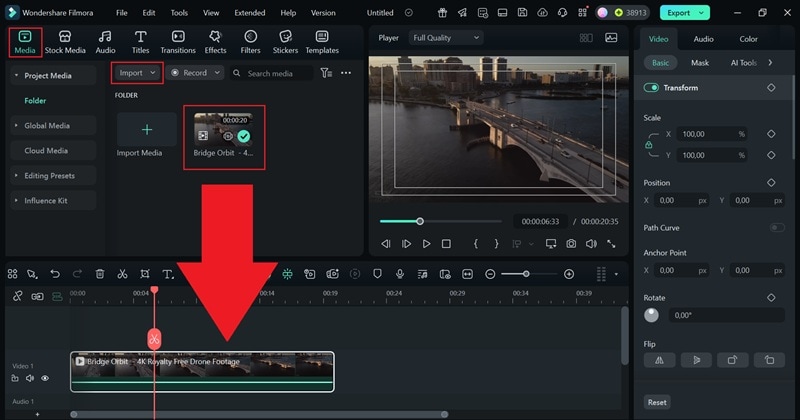Click the voiceover microphone icon
The height and width of the screenshot is (420, 800).
pos(400,274)
